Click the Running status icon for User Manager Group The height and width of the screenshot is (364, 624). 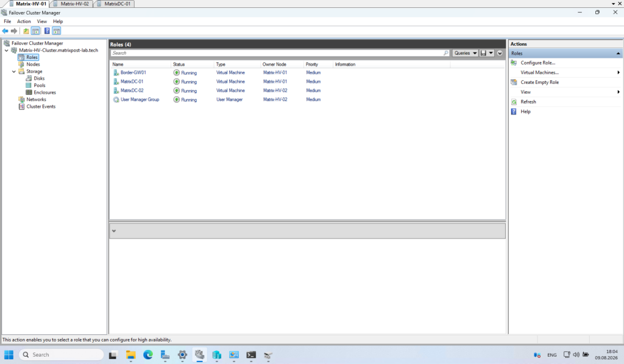(x=176, y=100)
